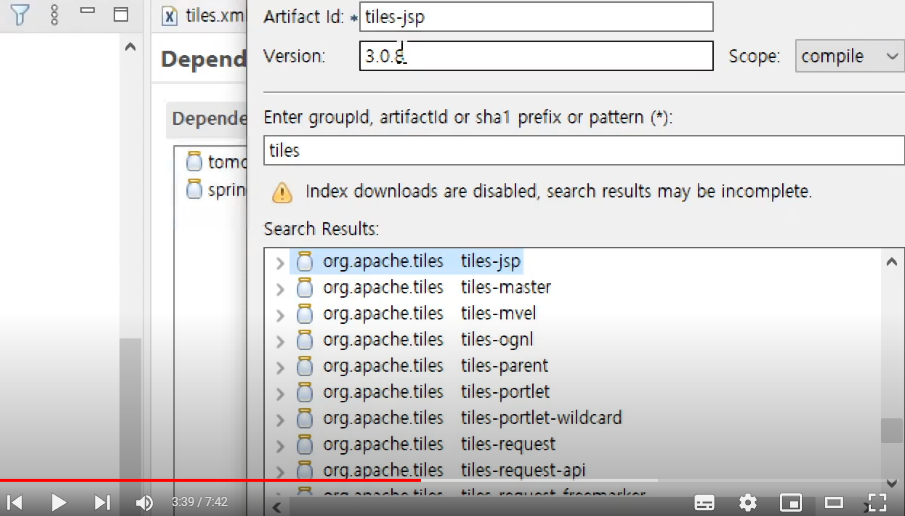Select the tiles-jsp result row
This screenshot has height=516, width=905.
tap(406, 261)
